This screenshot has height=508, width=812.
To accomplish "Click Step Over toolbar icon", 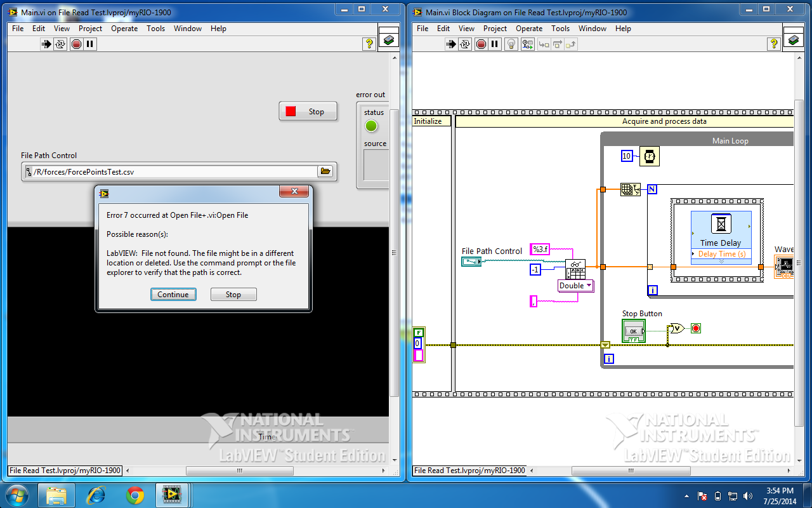I will coord(557,44).
